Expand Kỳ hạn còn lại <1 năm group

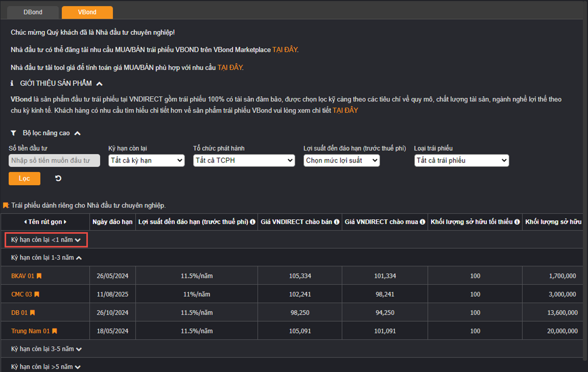(x=46, y=240)
